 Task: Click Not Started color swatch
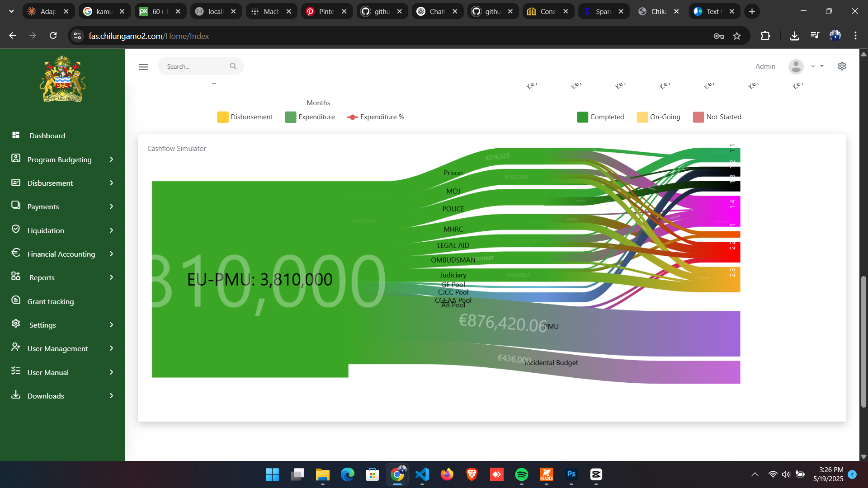[698, 117]
